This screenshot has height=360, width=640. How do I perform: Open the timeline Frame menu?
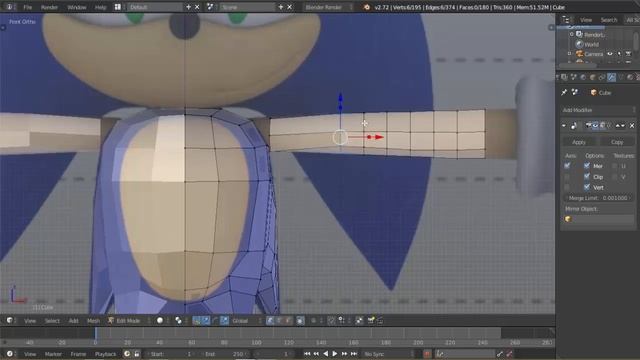click(x=78, y=354)
